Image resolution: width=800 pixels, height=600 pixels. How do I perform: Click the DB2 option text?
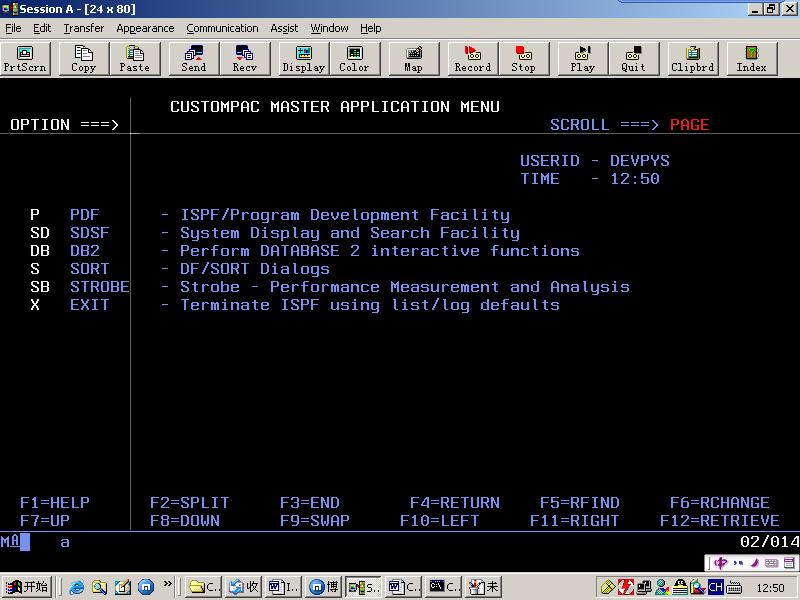(85, 251)
